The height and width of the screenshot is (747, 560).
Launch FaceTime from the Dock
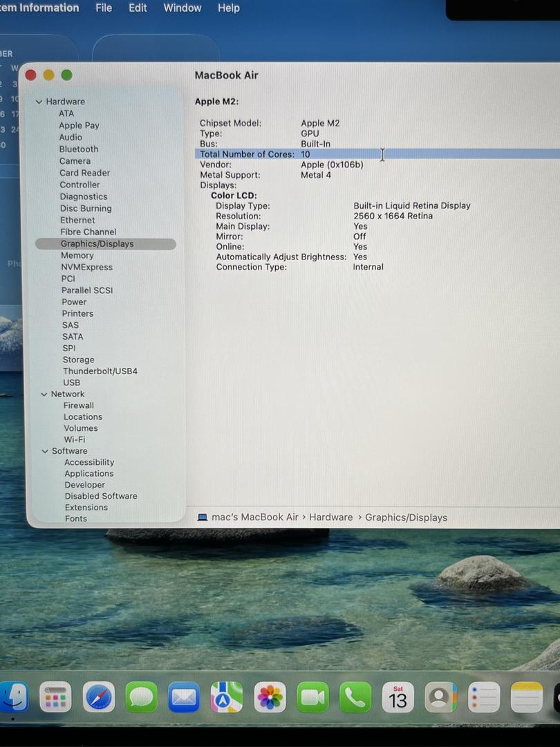[x=313, y=697]
